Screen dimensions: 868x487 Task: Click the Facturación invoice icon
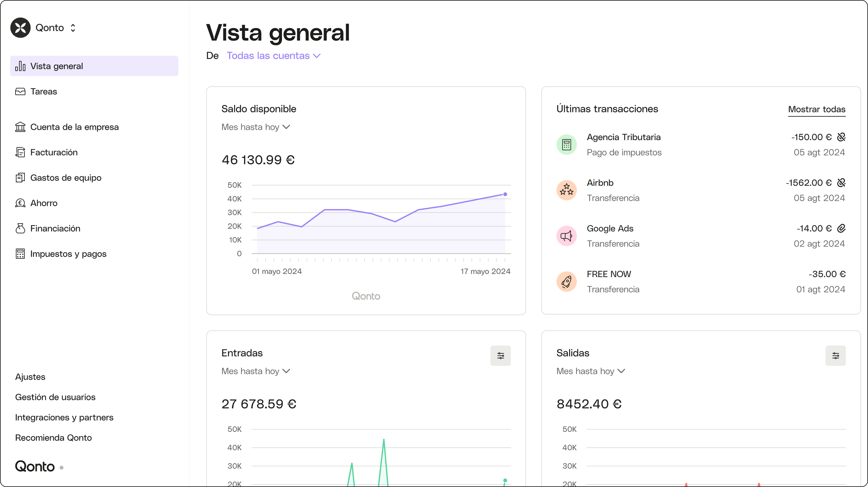[x=20, y=152]
